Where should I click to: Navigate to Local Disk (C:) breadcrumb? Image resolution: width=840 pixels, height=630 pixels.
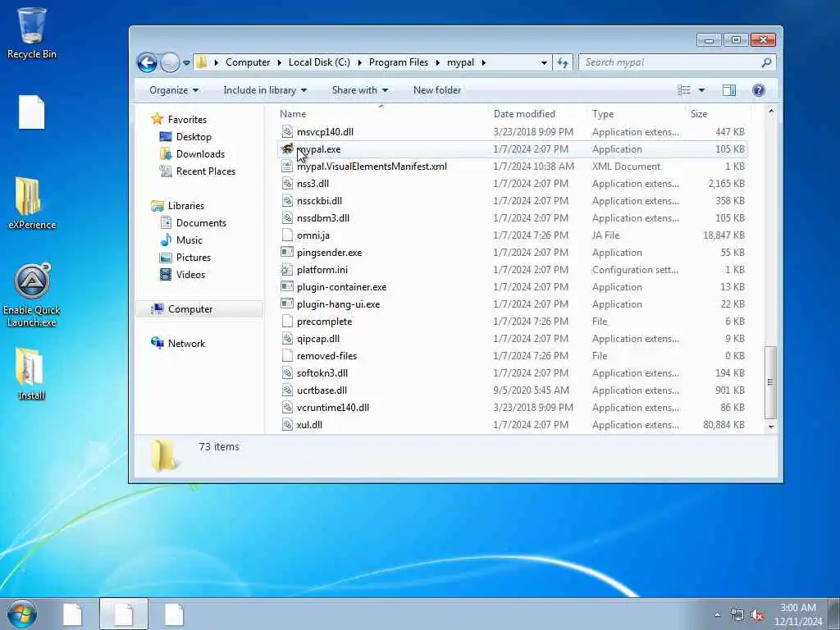tap(319, 62)
